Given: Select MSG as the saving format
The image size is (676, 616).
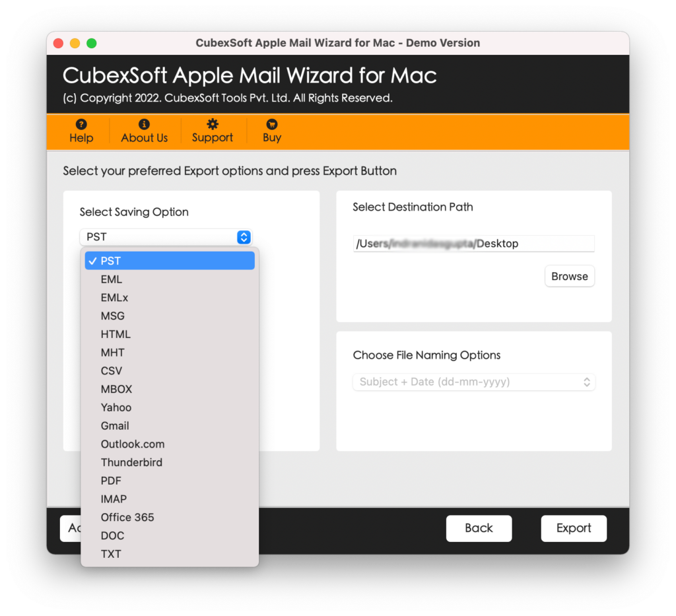Looking at the screenshot, I should pos(170,316).
